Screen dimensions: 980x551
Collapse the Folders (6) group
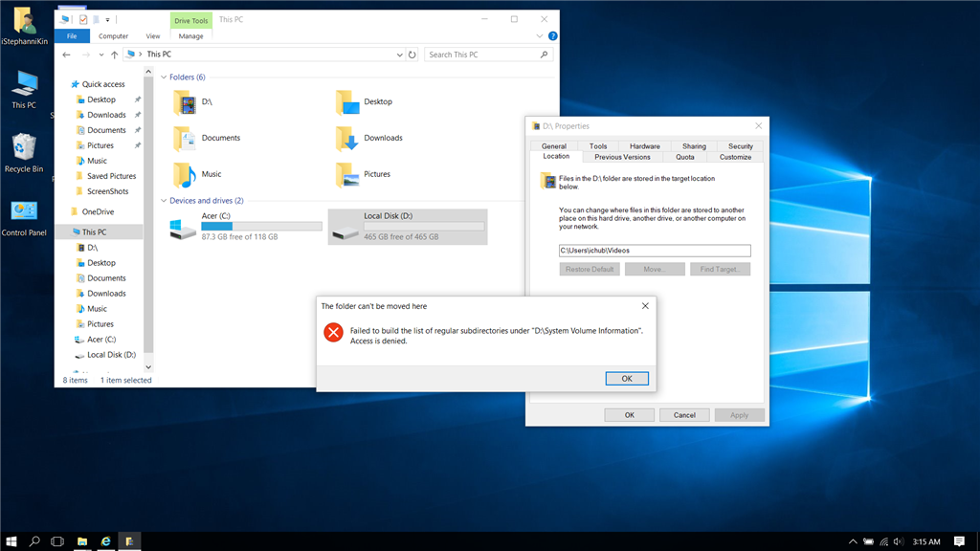pyautogui.click(x=164, y=77)
